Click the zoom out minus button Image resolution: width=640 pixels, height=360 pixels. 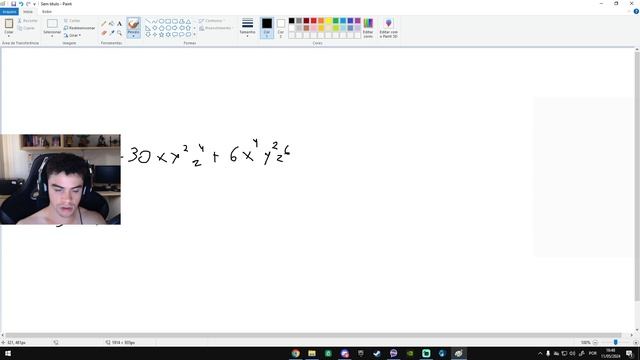[x=595, y=342]
